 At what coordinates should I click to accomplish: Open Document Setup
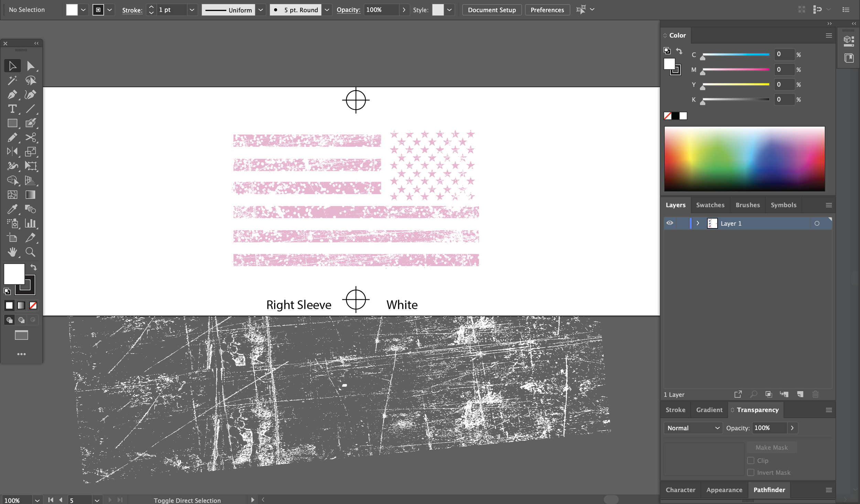pyautogui.click(x=491, y=10)
